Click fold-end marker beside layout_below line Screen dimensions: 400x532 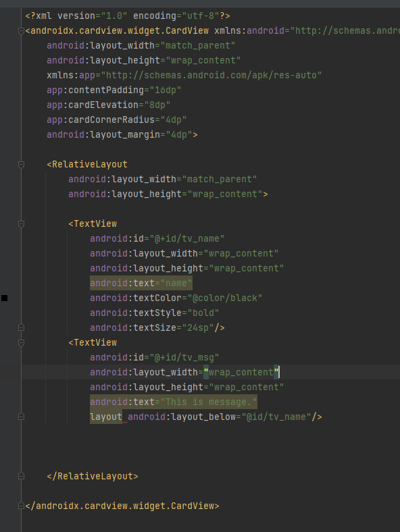(x=21, y=417)
